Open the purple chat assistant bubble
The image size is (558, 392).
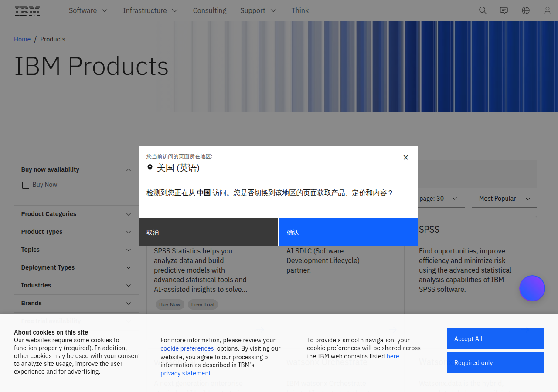(x=532, y=288)
